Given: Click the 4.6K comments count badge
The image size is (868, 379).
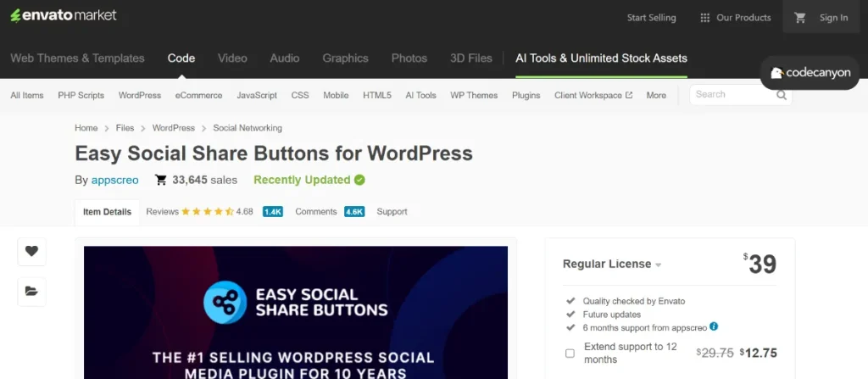Looking at the screenshot, I should pos(354,212).
